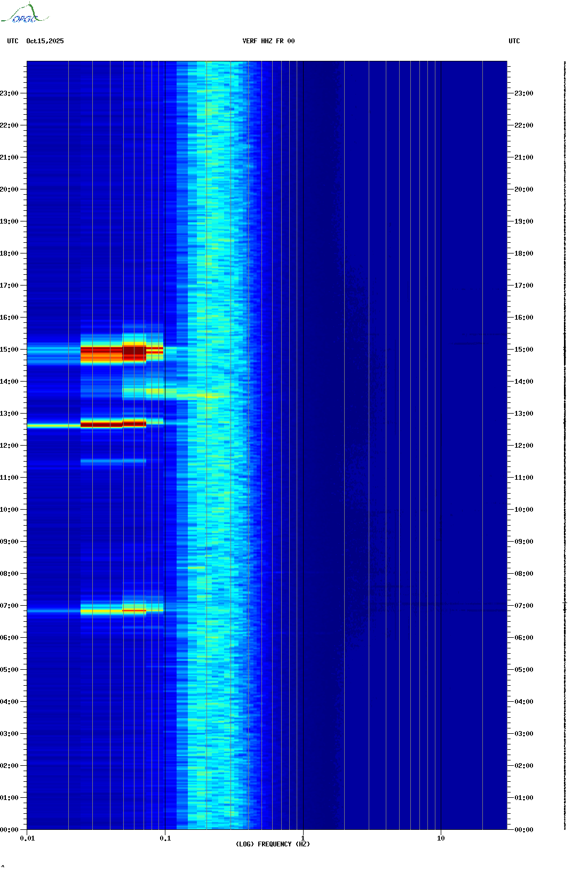
Task: Click the right-axis '02:00' time label
Action: (x=524, y=766)
